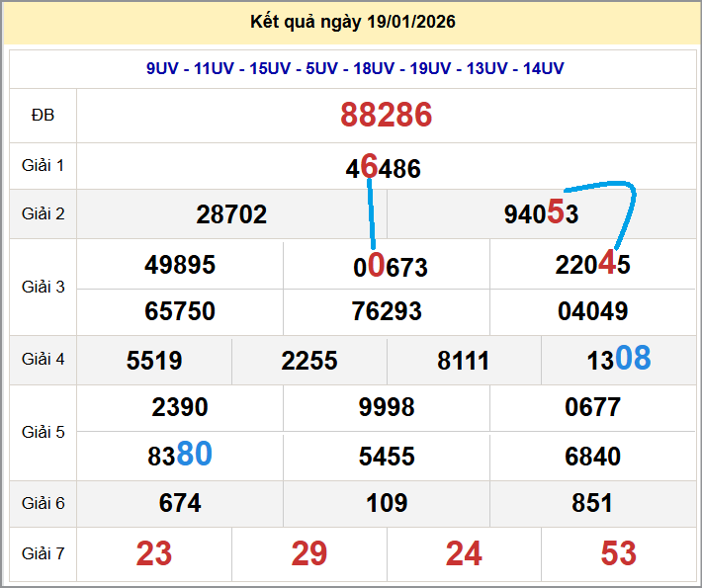This screenshot has width=702, height=588.
Task: Select the Giải 4 number 1308
Action: click(x=618, y=360)
